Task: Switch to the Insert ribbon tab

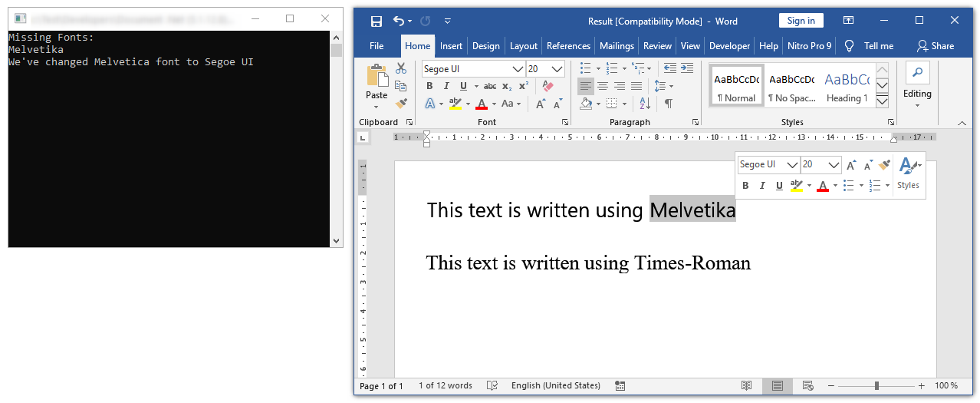Action: 451,46
